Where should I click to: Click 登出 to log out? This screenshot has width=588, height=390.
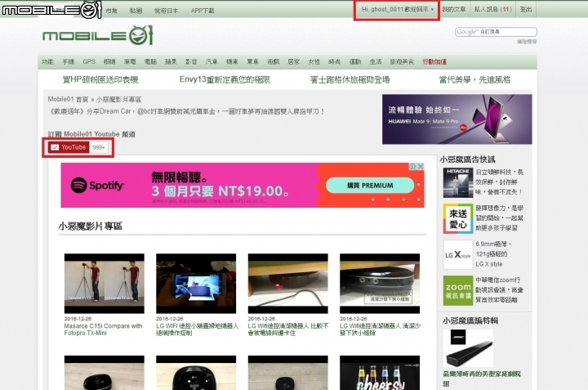pos(526,9)
